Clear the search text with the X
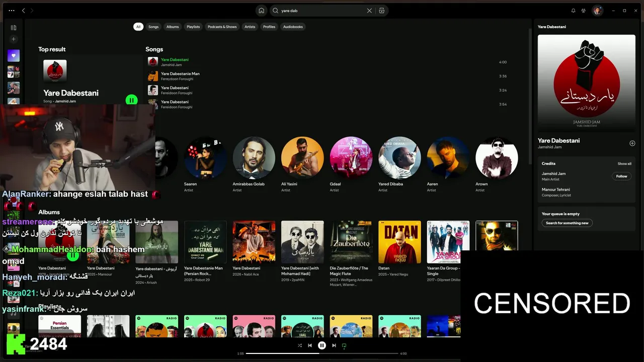 [369, 11]
